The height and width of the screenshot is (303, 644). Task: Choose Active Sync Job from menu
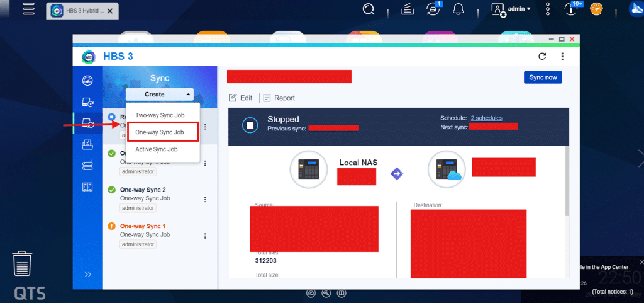click(157, 149)
